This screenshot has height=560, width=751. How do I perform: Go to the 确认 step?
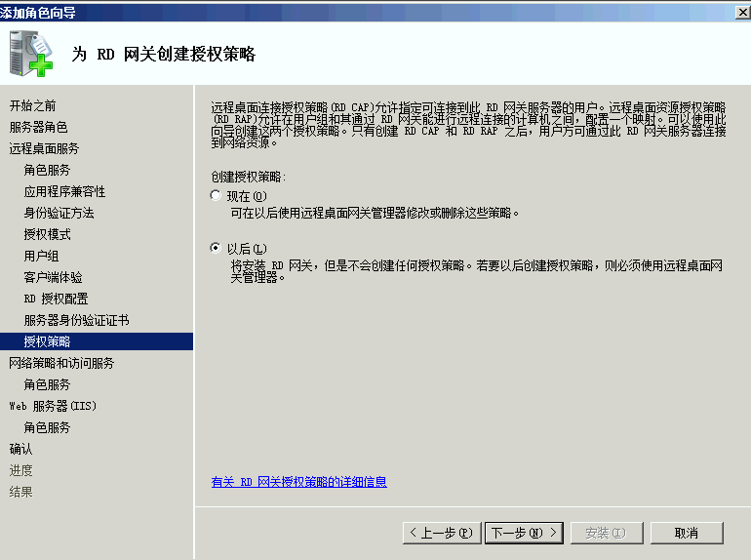click(20, 449)
